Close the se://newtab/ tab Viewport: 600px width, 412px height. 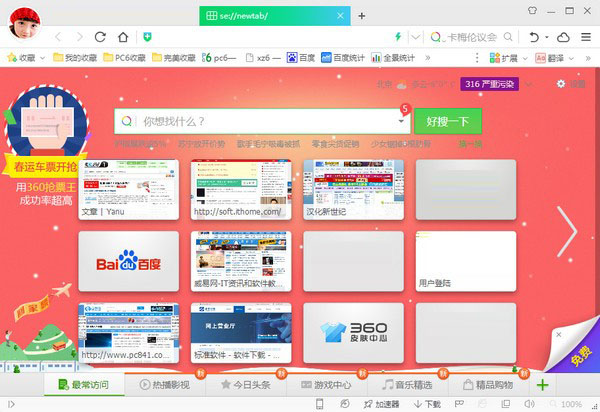pyautogui.click(x=340, y=16)
